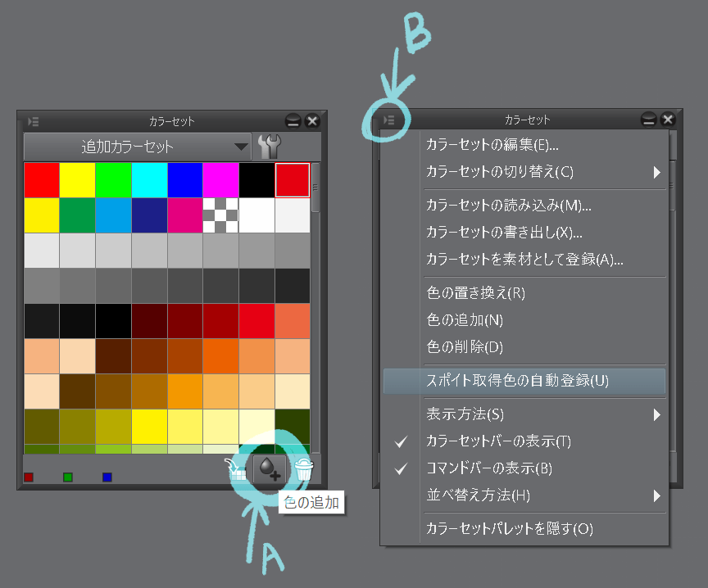Click the trash can delete color icon
Screen dimensions: 708x588
[x=304, y=469]
